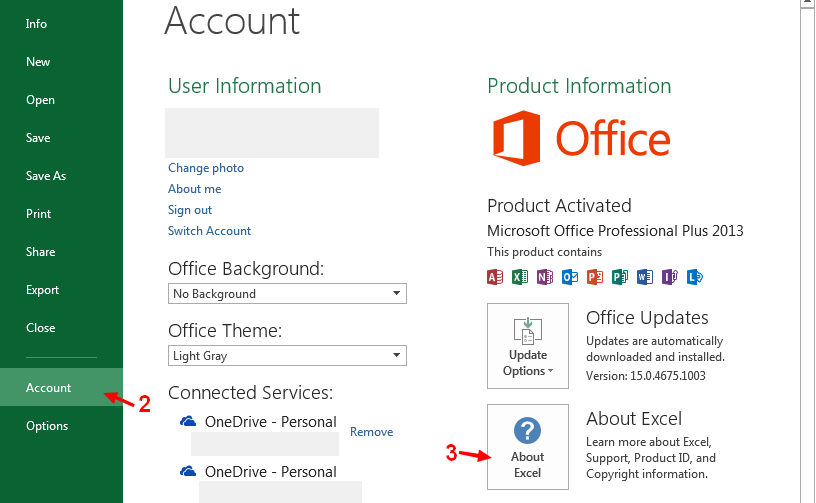This screenshot has height=503, width=816.
Task: Click the Excel app icon in product list
Action: [520, 277]
